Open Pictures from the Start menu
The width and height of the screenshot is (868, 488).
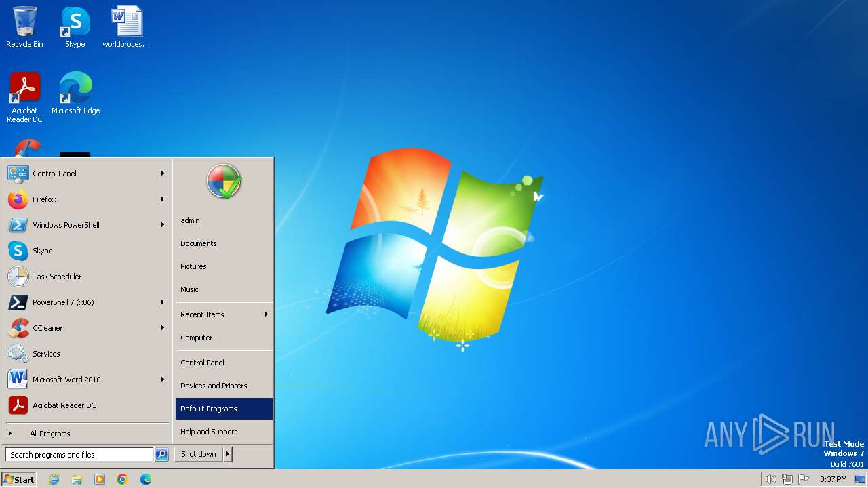(x=224, y=266)
